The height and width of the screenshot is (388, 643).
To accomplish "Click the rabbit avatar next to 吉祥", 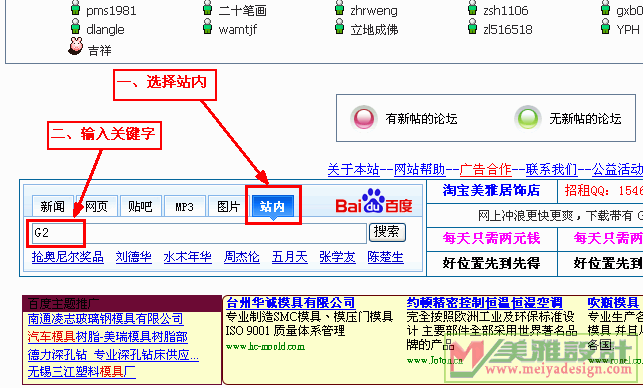I will click(75, 46).
